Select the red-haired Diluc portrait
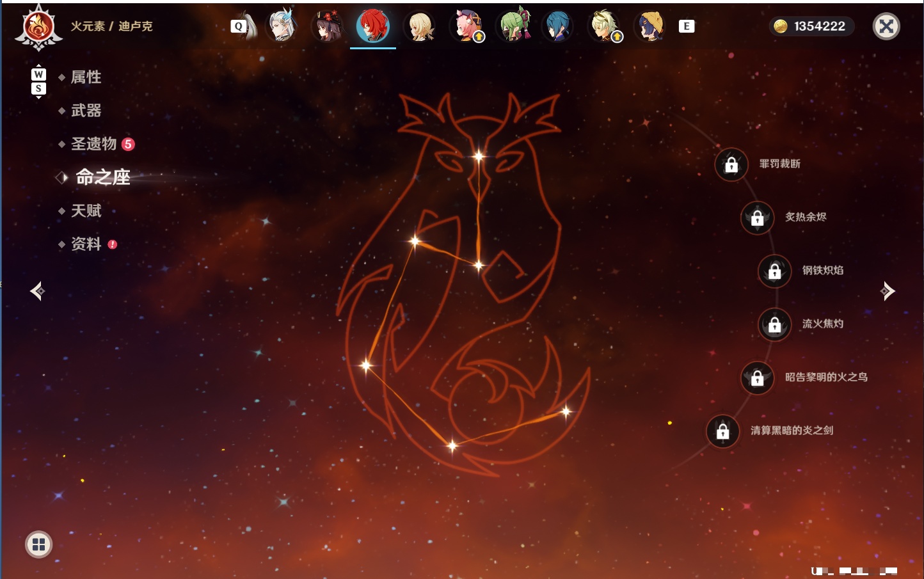Viewport: 924px width, 579px height. tap(373, 26)
